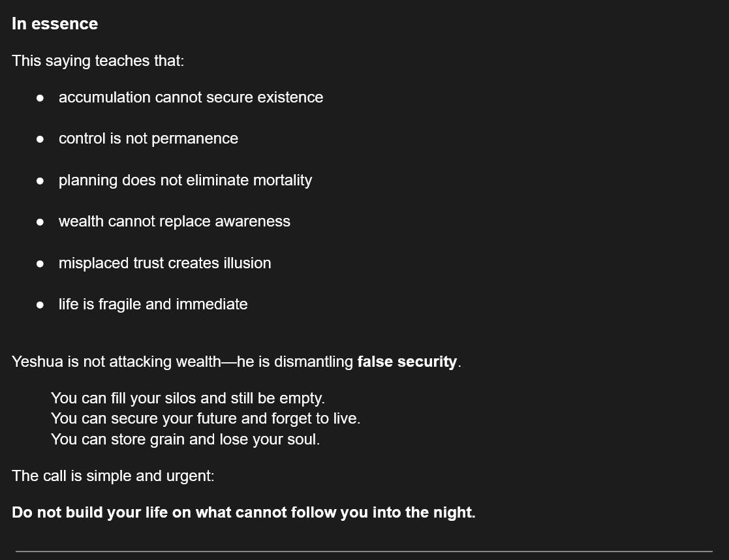Click "misplaced trust creates illusion" bullet text
Image resolution: width=729 pixels, height=560 pixels.
(x=164, y=263)
